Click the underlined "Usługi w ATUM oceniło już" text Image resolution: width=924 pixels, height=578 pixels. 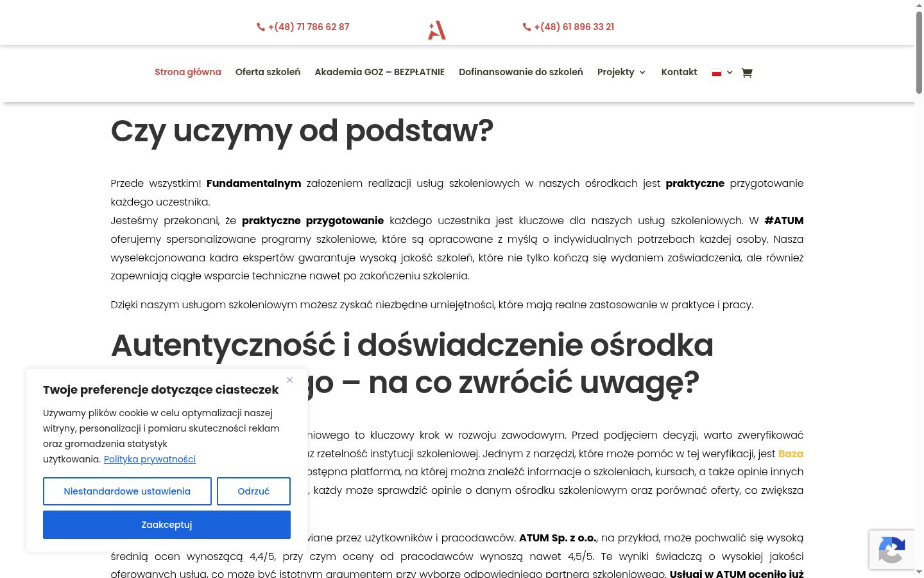pyautogui.click(x=737, y=574)
